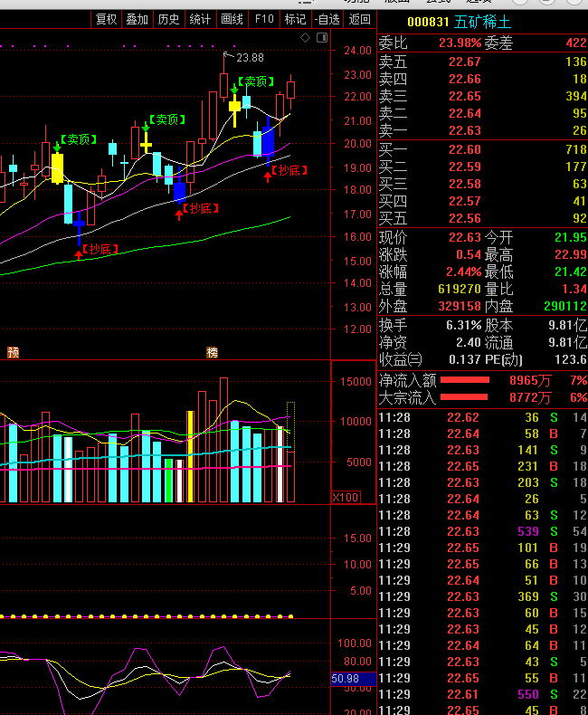Click the 50.98 indicator value label

click(345, 679)
